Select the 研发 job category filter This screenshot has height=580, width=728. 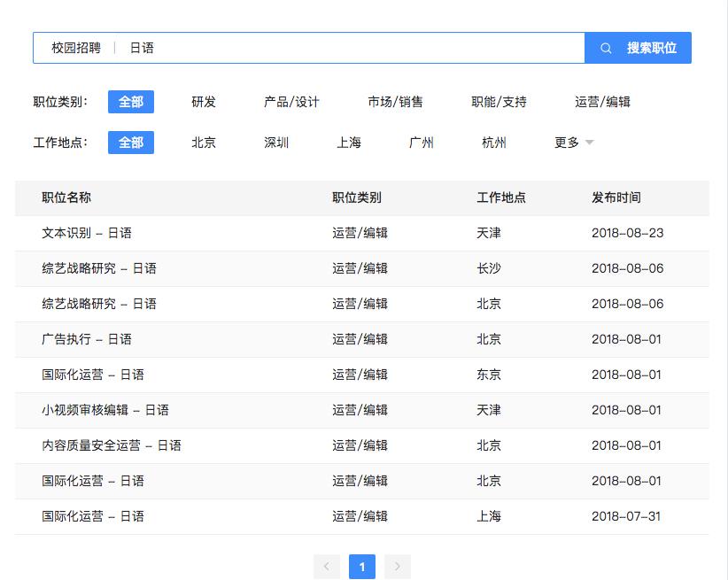(203, 102)
